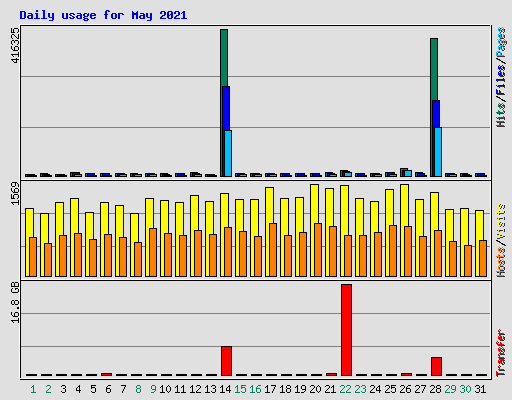Click the 416325 axis value
Image resolution: width=512 pixels, height=400 pixels.
coord(15,46)
